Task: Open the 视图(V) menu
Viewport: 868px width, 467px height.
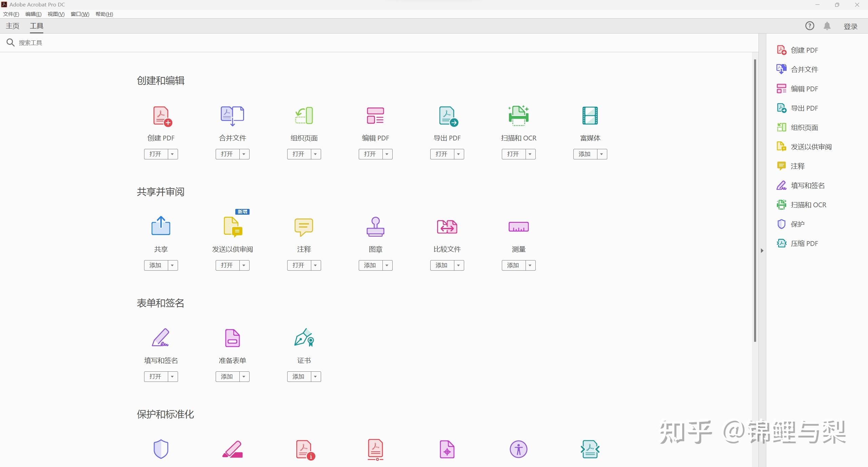Action: pos(56,14)
